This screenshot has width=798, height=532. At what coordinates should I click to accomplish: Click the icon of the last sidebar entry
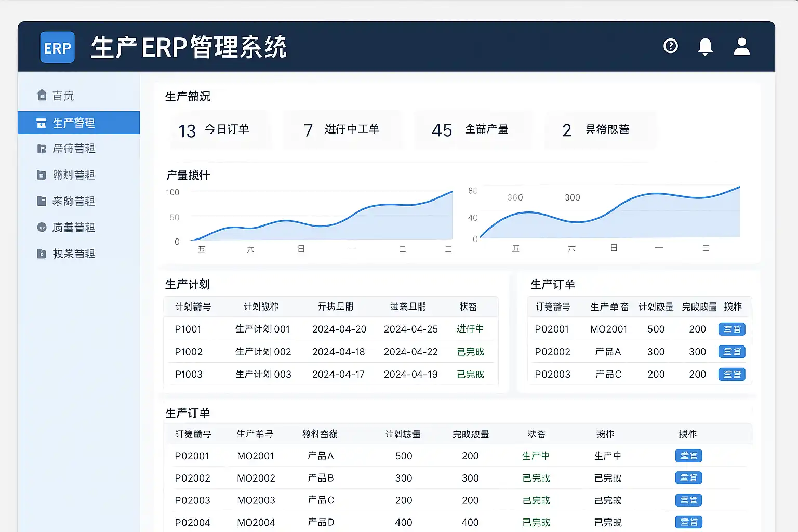click(x=42, y=254)
